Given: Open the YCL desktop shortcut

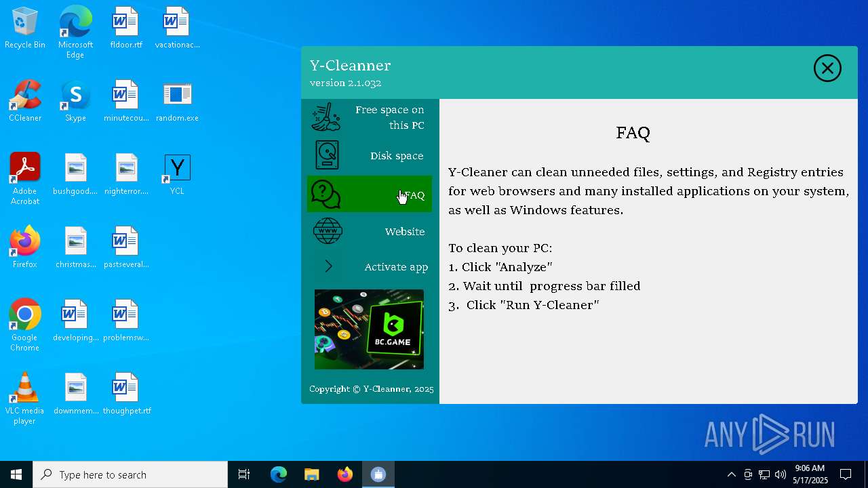Looking at the screenshot, I should coord(177,175).
